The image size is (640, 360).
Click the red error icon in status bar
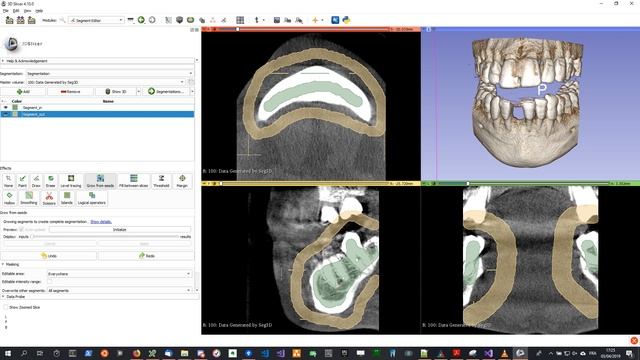pos(634,340)
